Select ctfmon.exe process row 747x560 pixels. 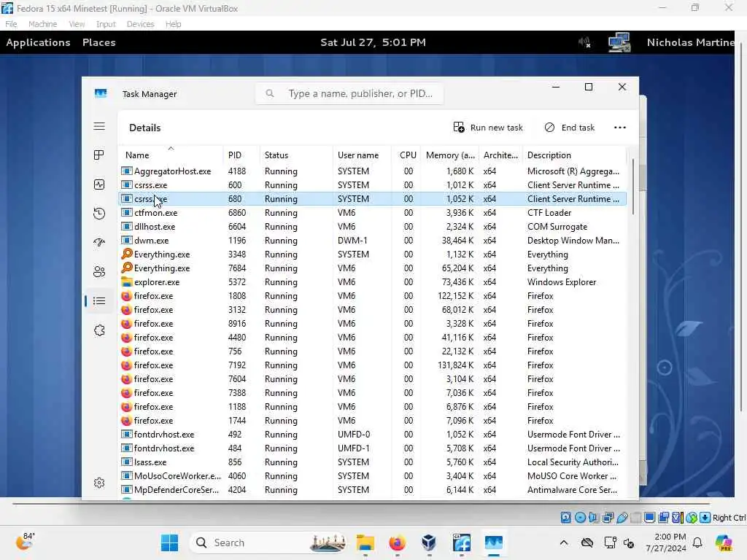[372, 212]
